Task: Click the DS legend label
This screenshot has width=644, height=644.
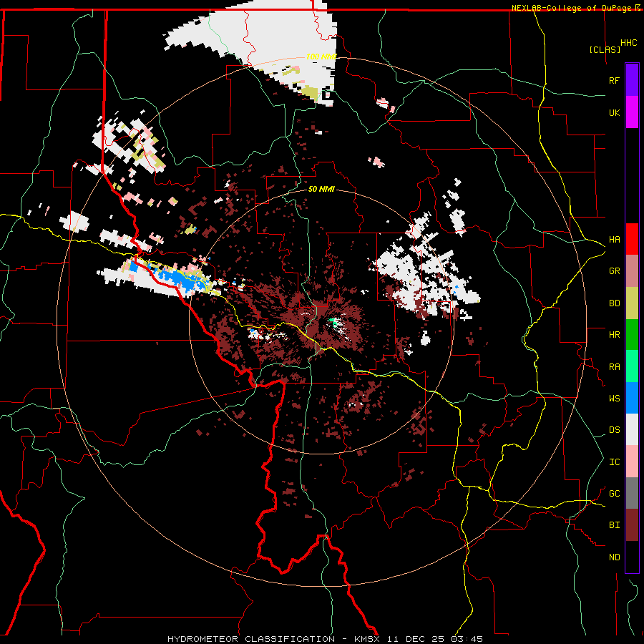Action: [x=614, y=430]
